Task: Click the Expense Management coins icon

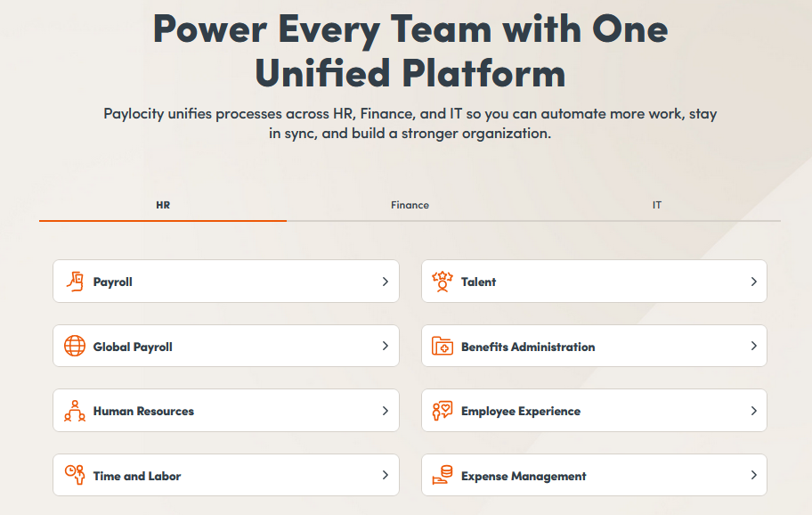Action: (x=443, y=475)
